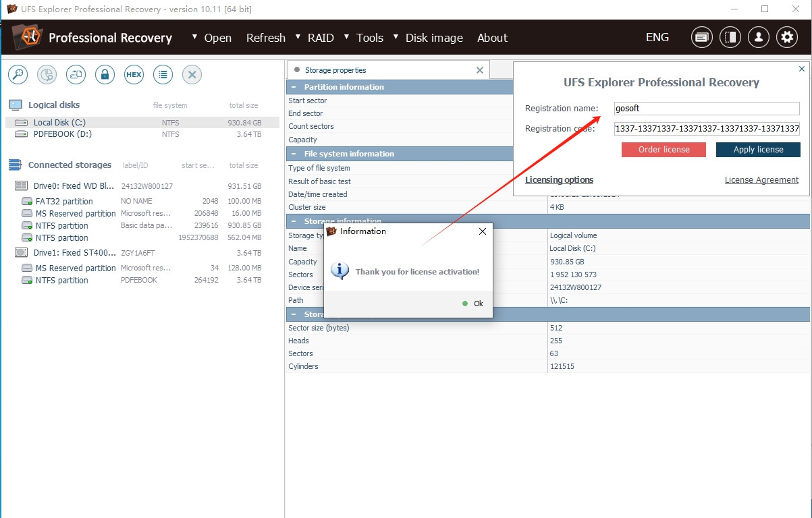Collapse the Storage information section
812x518 pixels.
[x=293, y=221]
